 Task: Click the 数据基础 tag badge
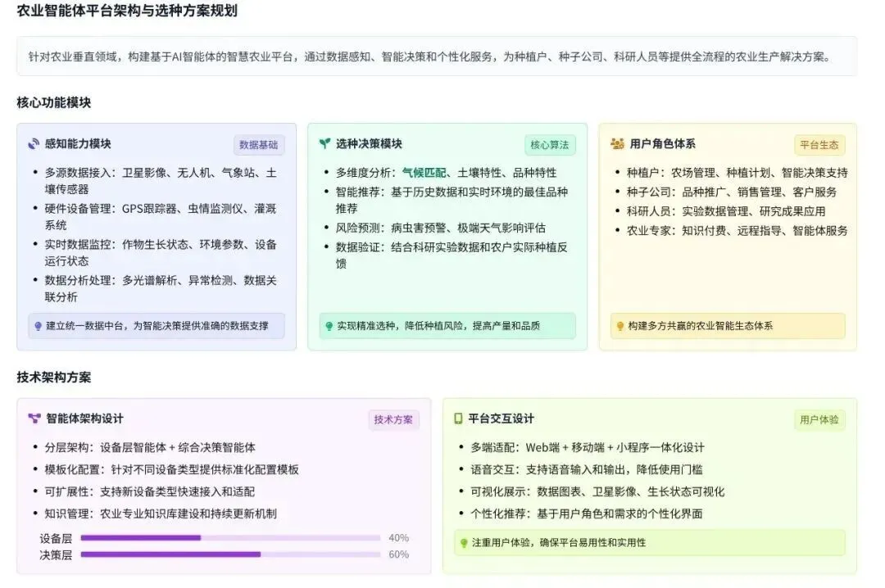click(x=258, y=145)
